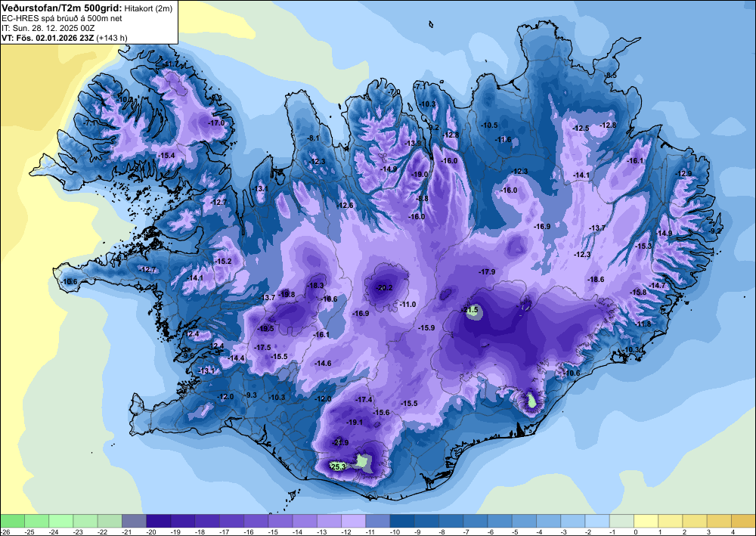Click the 'EC-HRES spá brúuð á 500m net' line

click(x=62, y=18)
